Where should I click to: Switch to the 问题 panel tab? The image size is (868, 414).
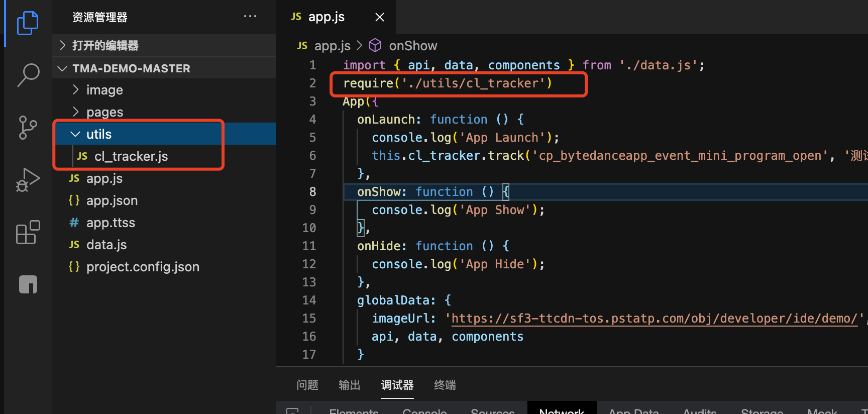307,385
